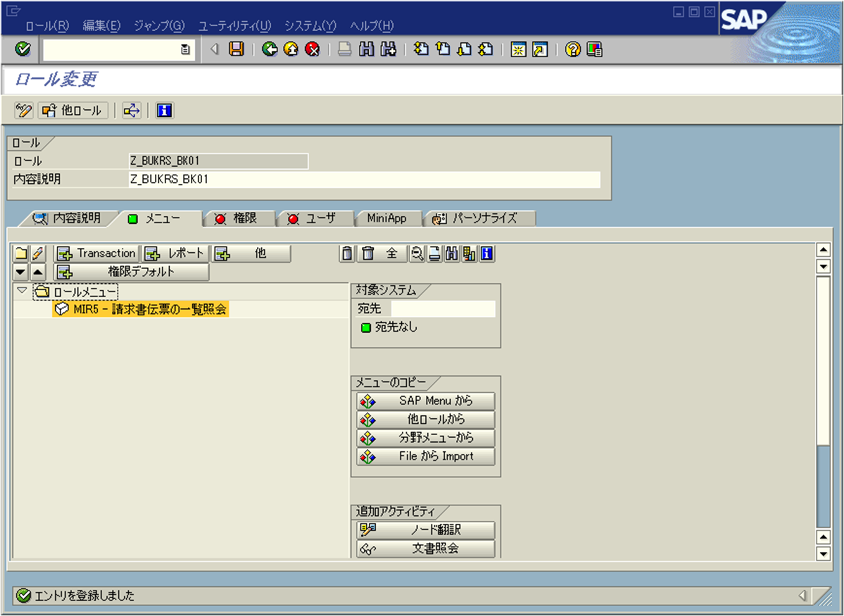Copy menu from SAP Menu から
The width and height of the screenshot is (844, 616).
[x=425, y=400]
